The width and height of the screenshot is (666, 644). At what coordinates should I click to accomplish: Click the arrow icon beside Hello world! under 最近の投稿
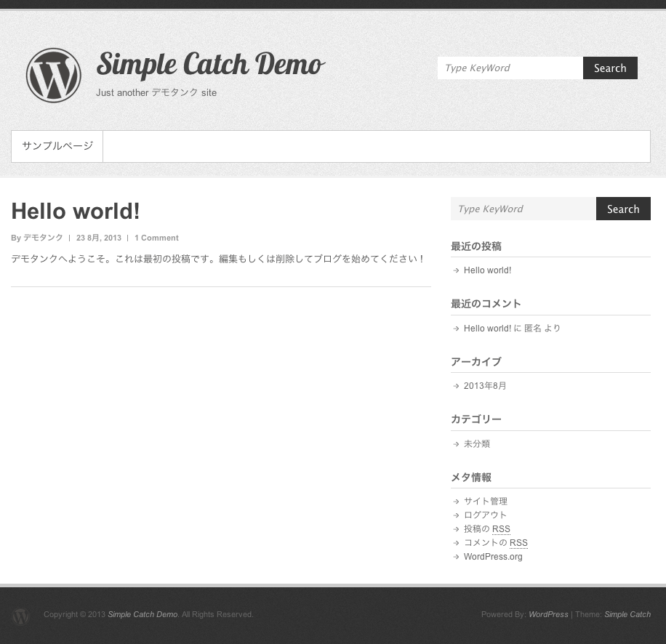(x=457, y=270)
